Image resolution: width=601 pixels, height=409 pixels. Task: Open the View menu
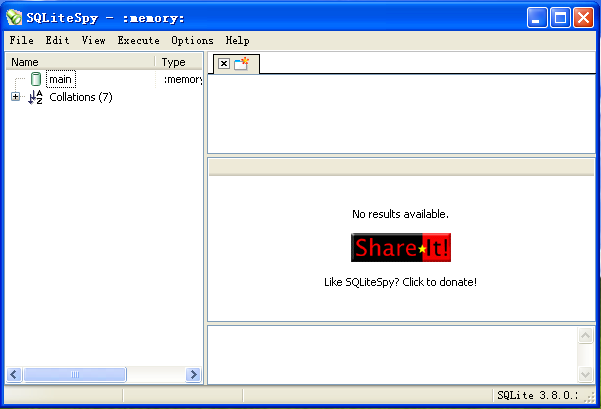(94, 40)
